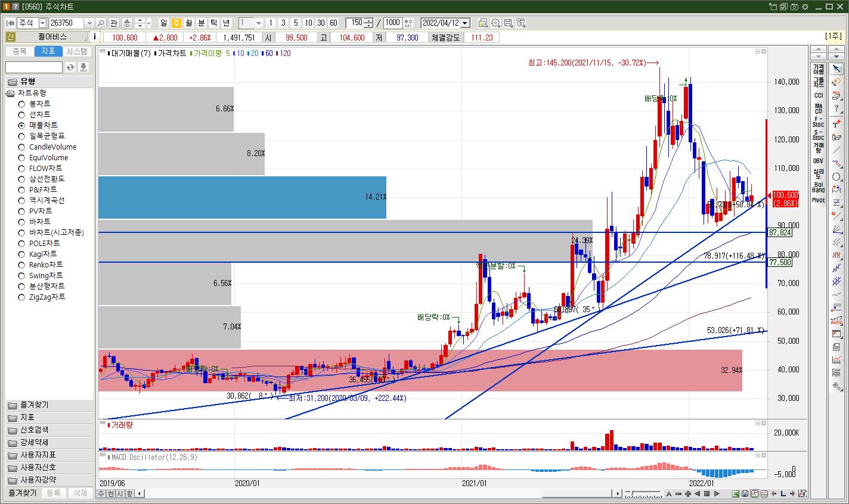Select the 일 daily period tab
The height and width of the screenshot is (504, 849).
[164, 23]
